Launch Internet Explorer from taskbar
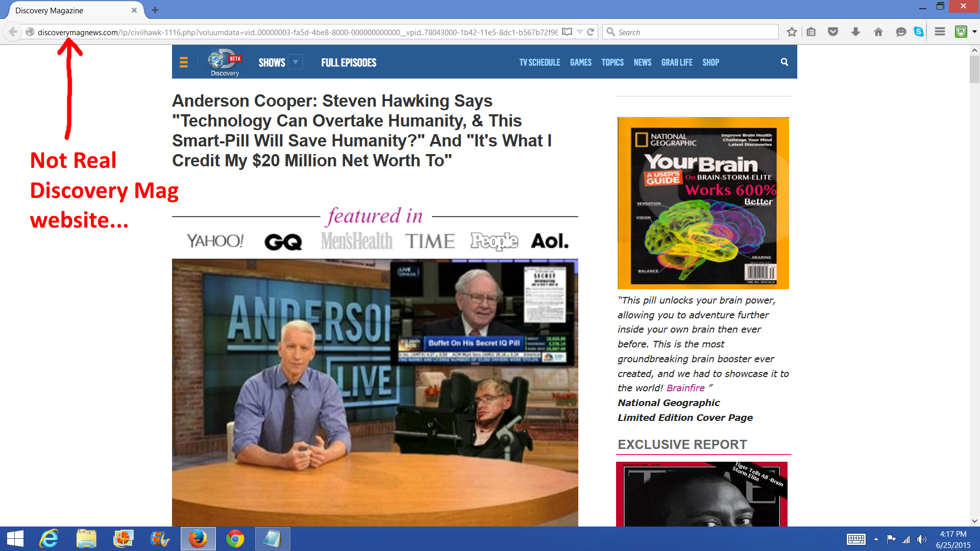This screenshot has width=980, height=551. click(x=49, y=539)
